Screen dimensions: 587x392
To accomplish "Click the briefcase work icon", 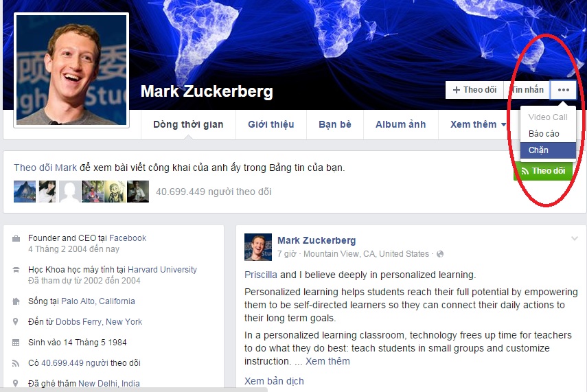I will tap(16, 238).
